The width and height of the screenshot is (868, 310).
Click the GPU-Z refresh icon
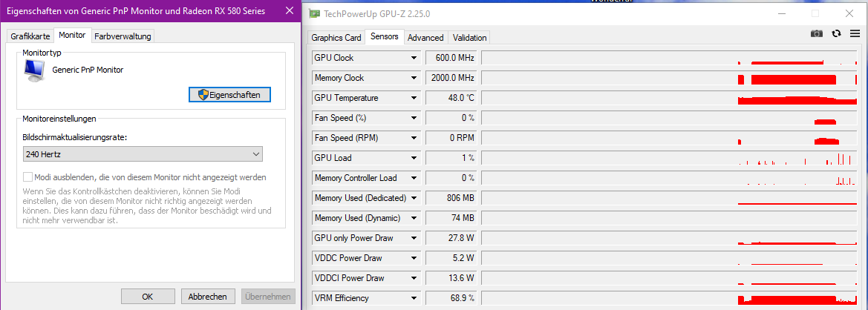click(837, 33)
